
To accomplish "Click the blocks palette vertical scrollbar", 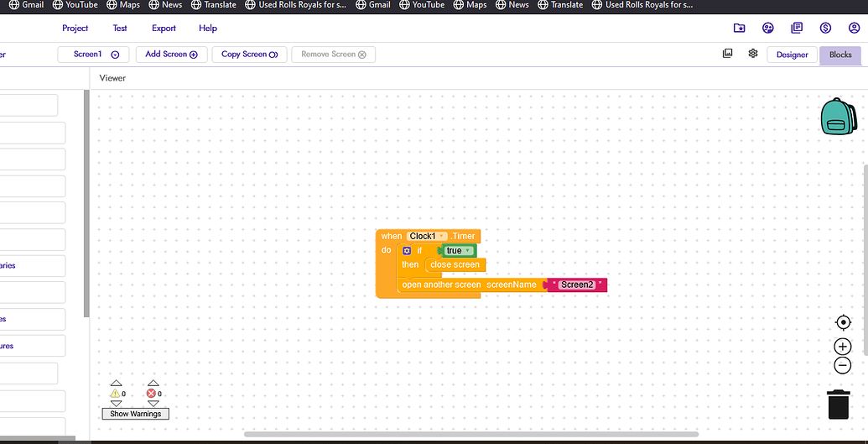I will [x=86, y=203].
